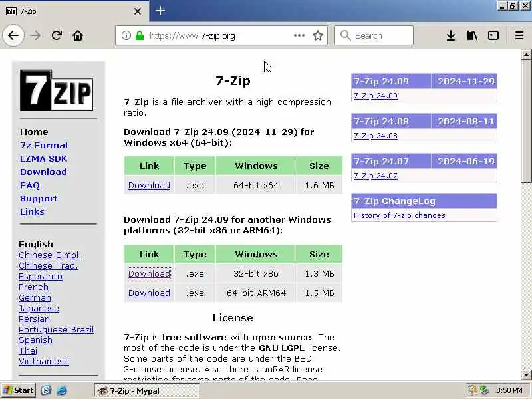Switch language to Thai
Image resolution: width=532 pixels, height=399 pixels.
tap(28, 351)
